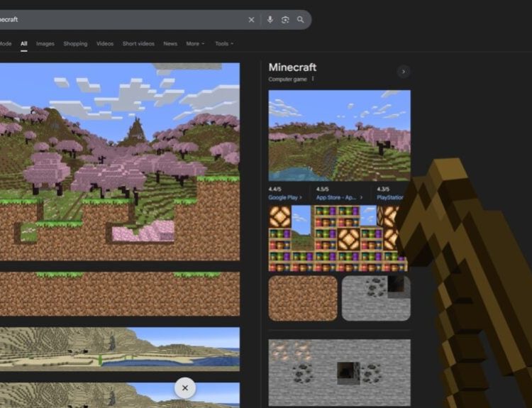Click the 4.4/5 rating text
The image size is (532, 408).
tap(275, 189)
